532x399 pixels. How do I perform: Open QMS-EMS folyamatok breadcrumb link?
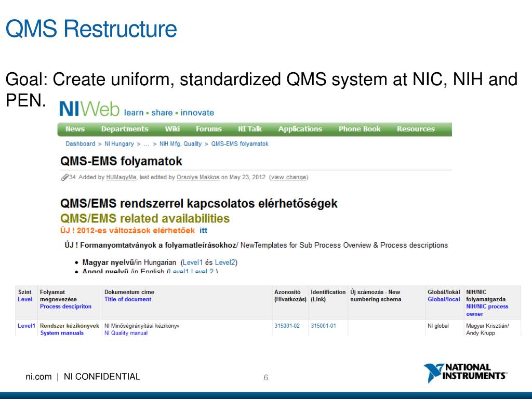[240, 144]
